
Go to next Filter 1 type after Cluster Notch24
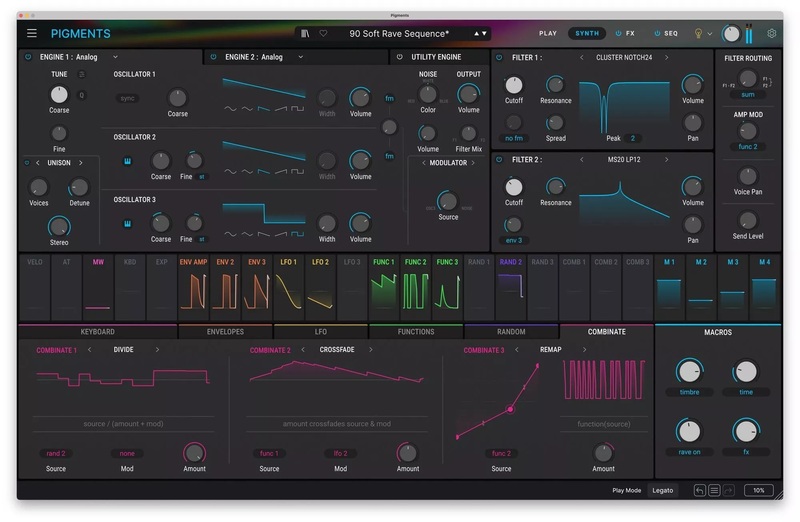666,57
